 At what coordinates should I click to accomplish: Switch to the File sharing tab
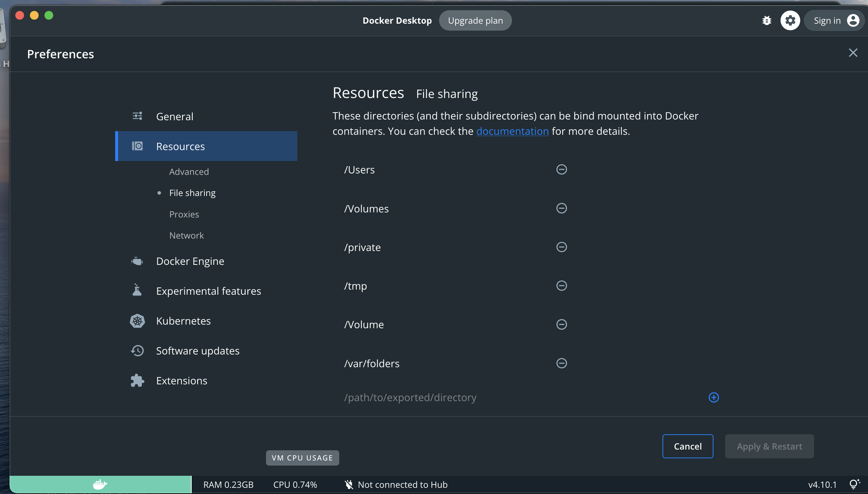click(192, 193)
